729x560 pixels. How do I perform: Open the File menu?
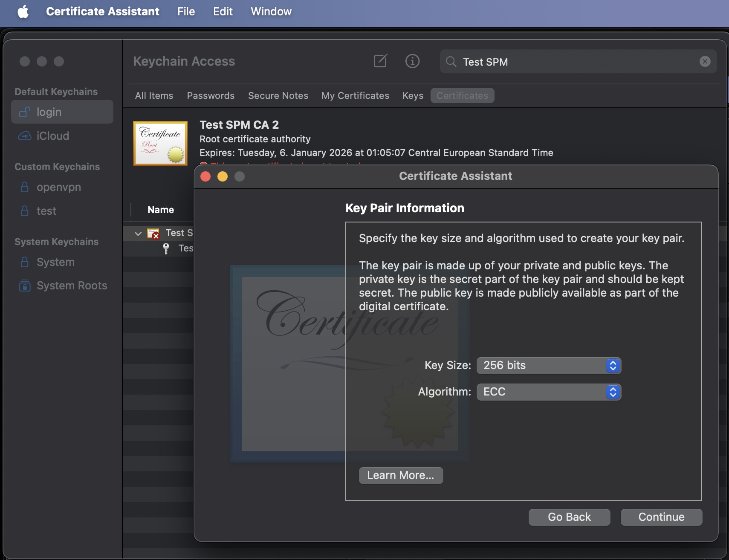[x=186, y=12]
